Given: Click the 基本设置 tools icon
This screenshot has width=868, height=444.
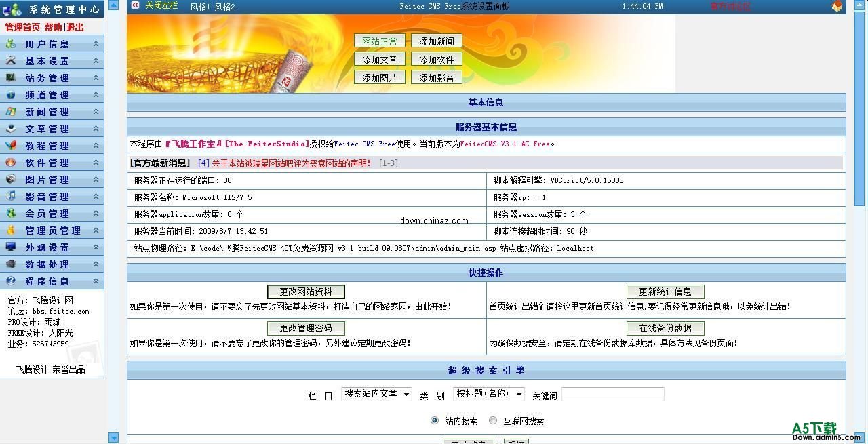Looking at the screenshot, I should point(10,61).
